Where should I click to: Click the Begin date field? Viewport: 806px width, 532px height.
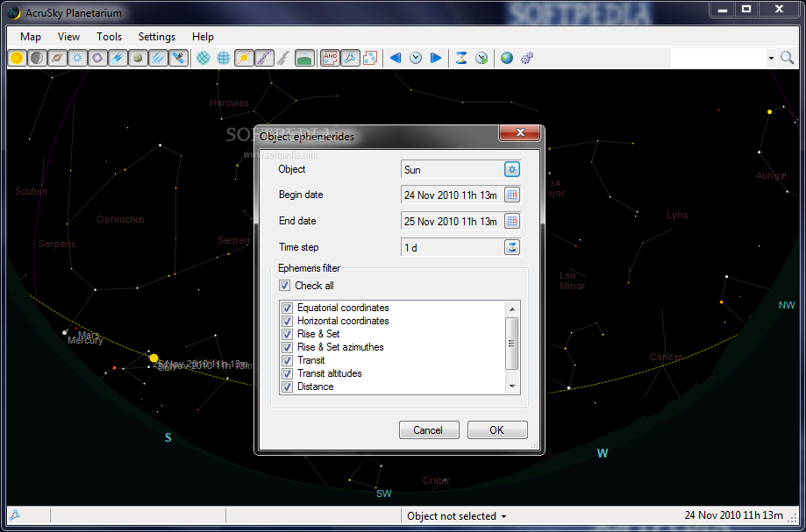click(453, 195)
